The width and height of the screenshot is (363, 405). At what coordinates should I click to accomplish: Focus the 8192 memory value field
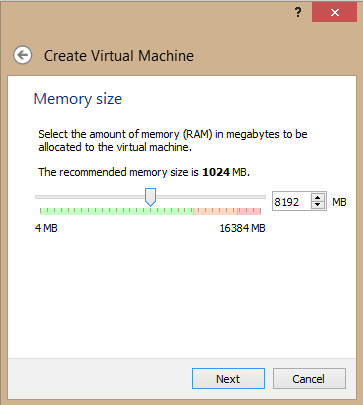pos(292,202)
